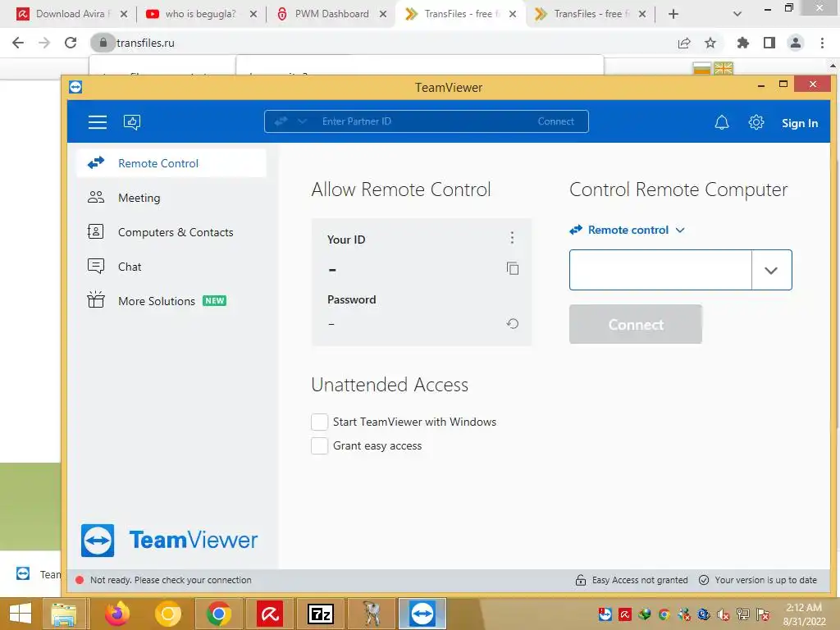Click network icon in system tray
The width and height of the screenshot is (840, 630).
coord(743,614)
